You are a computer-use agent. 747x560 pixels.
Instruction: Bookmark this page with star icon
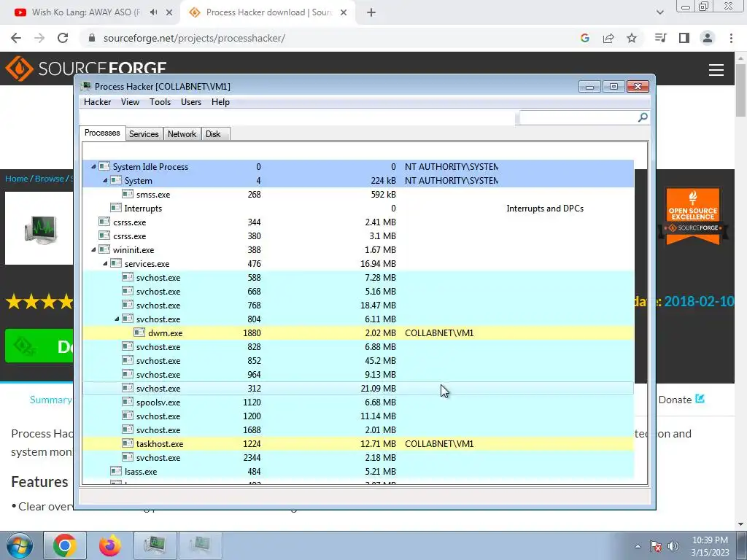(x=632, y=38)
